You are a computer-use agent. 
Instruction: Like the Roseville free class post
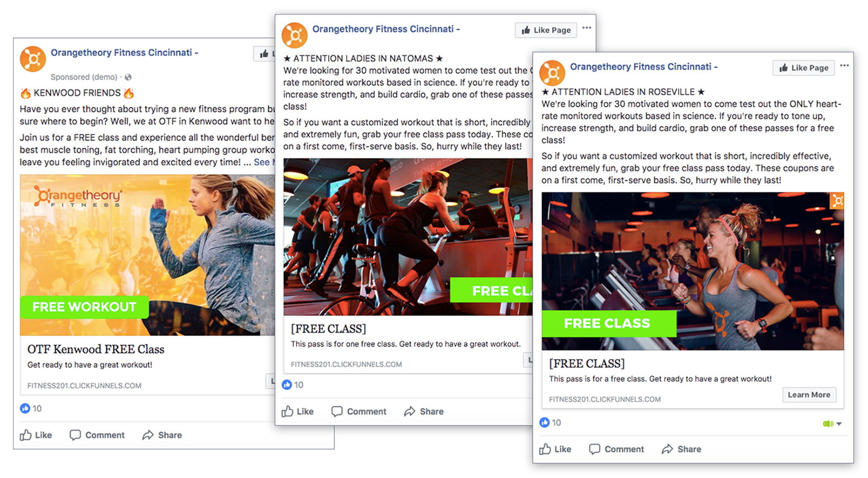tap(555, 449)
